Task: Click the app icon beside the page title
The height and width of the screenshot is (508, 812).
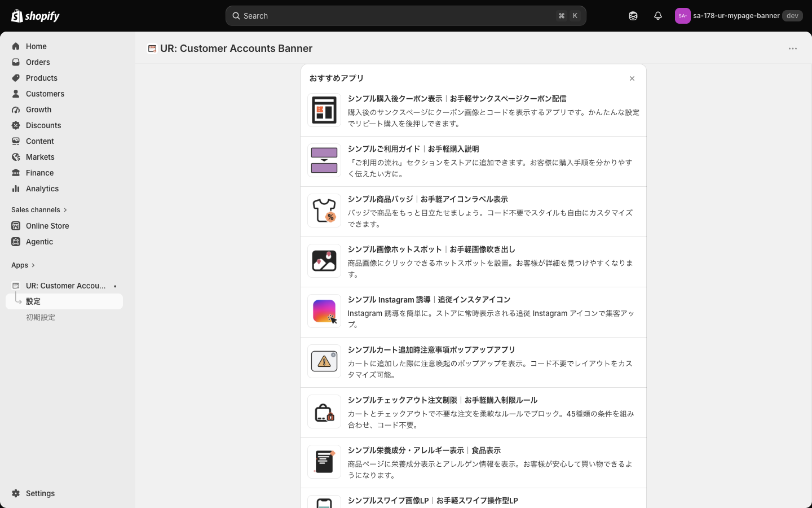Action: coord(152,49)
